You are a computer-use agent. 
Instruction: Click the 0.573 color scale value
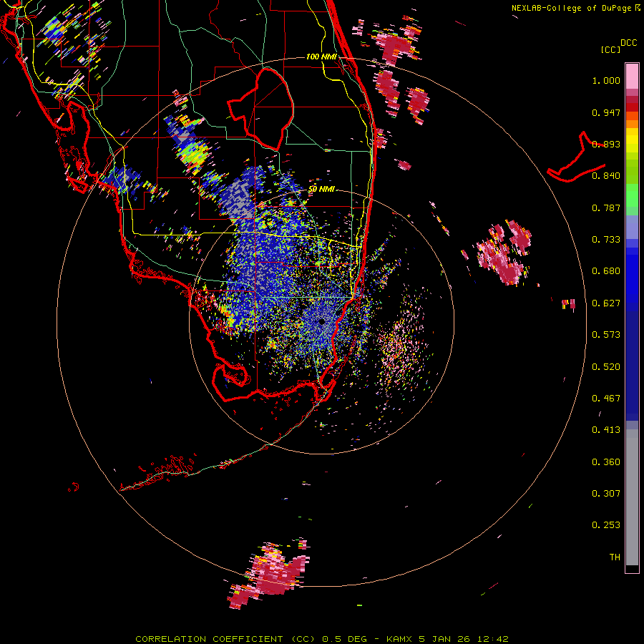point(606,335)
